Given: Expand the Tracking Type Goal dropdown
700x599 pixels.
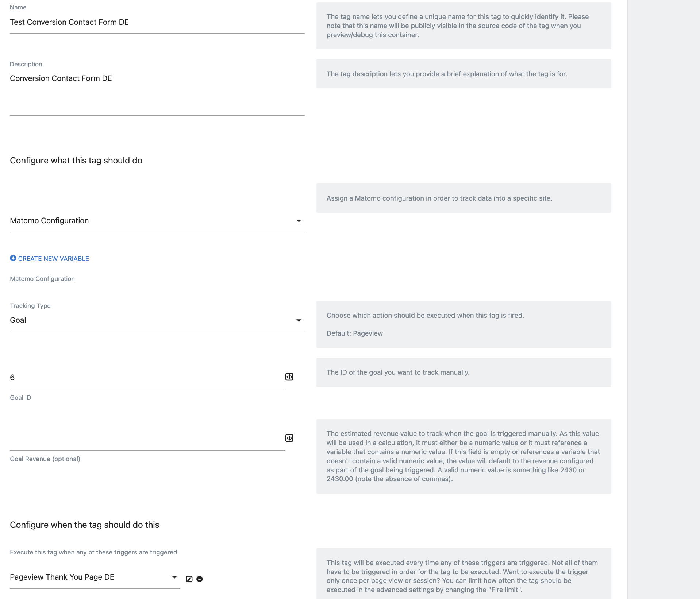Looking at the screenshot, I should pos(299,320).
